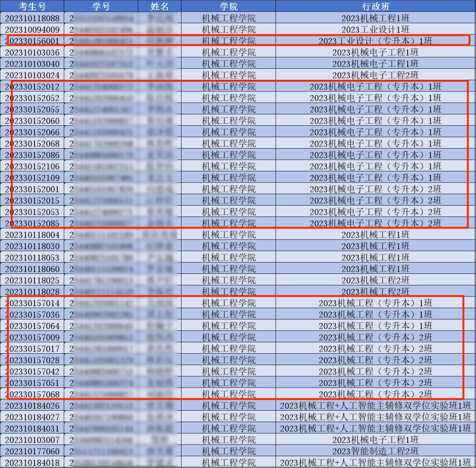476x468 pixels.
Task: Select exam number cell 202310094009
Action: [32, 30]
